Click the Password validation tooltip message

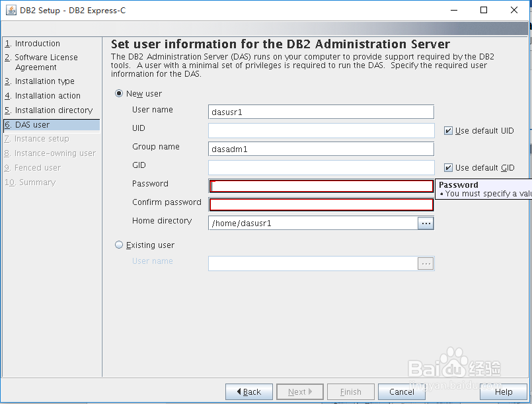coord(484,189)
